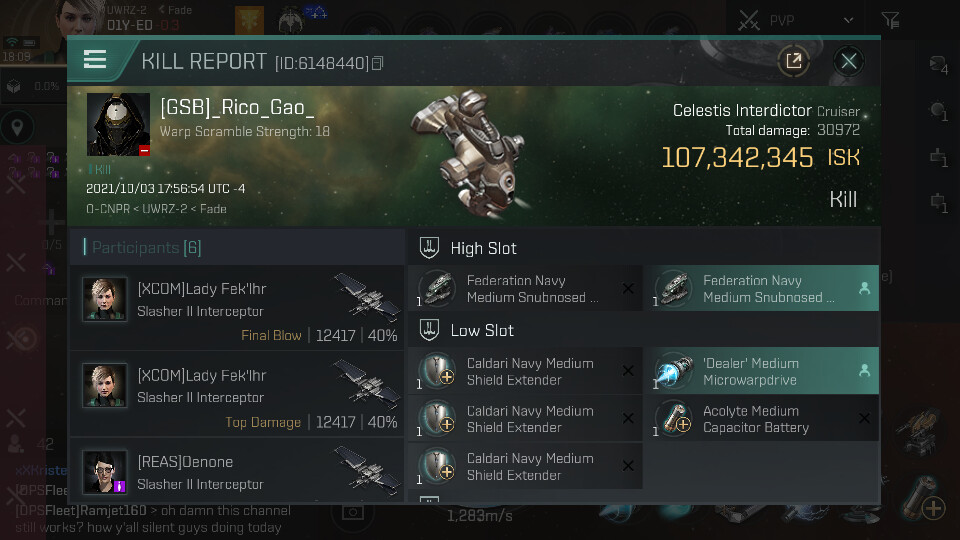960x540 pixels.
Task: Click Acolyte Medium Capacitor Battery module
Action: [764, 419]
